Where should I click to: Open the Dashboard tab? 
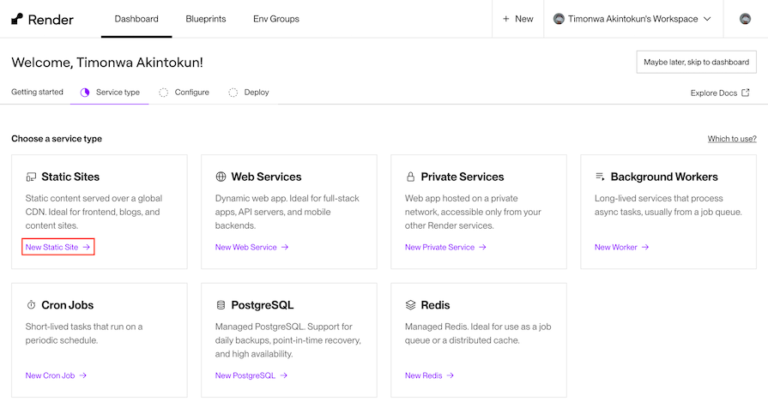pos(136,19)
